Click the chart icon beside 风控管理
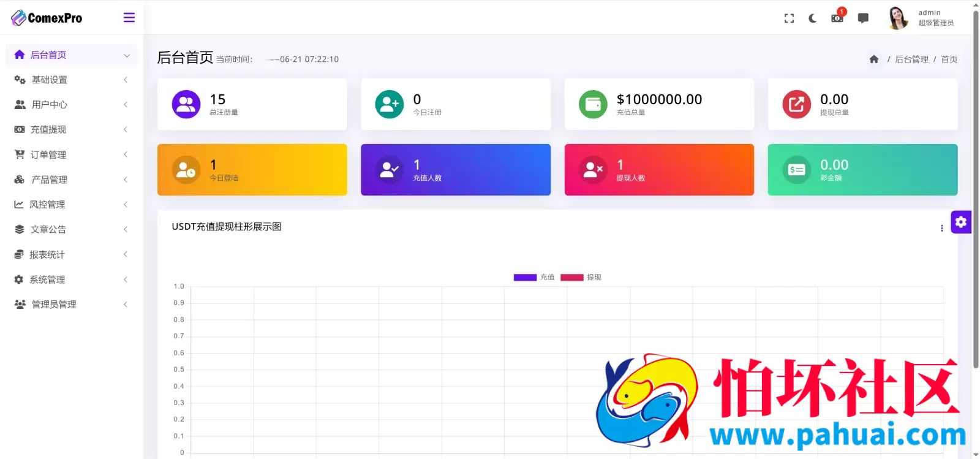The width and height of the screenshot is (980, 459). [x=19, y=205]
